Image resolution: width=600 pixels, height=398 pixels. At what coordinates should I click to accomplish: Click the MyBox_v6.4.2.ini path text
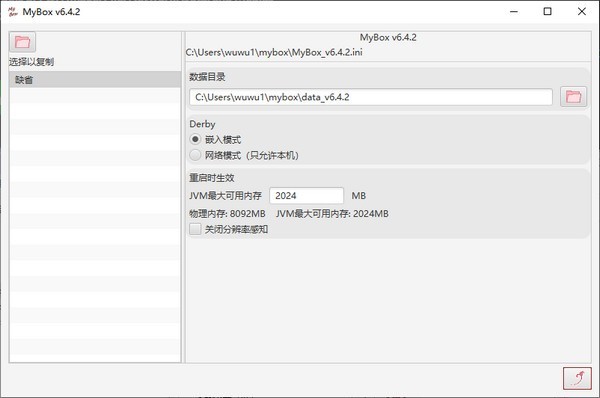point(274,52)
